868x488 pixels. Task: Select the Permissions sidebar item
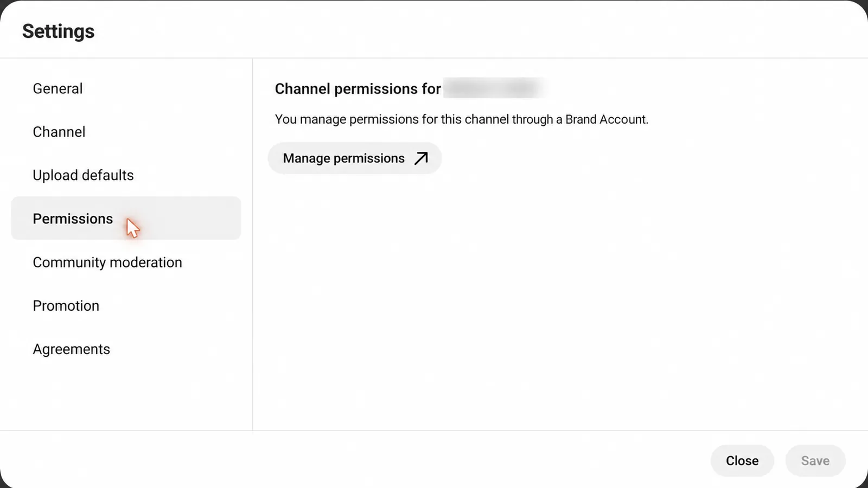(x=126, y=218)
